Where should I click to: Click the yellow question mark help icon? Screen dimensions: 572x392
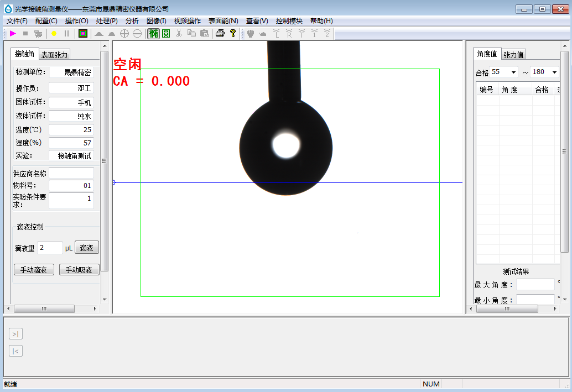coord(233,34)
